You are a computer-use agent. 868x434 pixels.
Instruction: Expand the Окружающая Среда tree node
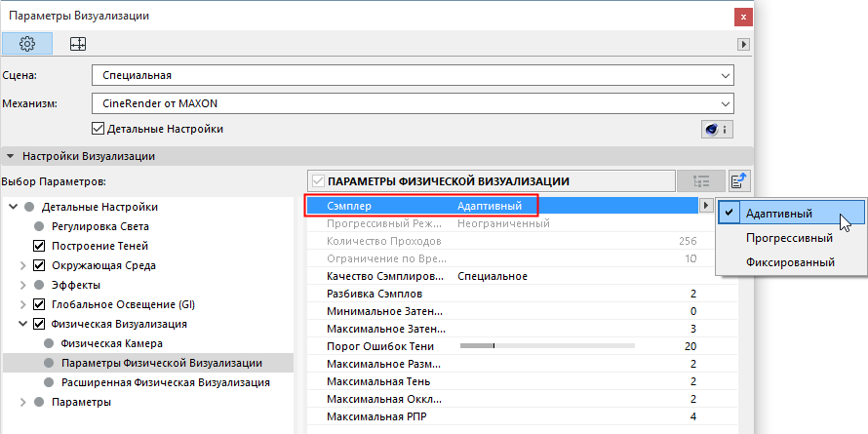pyautogui.click(x=22, y=265)
